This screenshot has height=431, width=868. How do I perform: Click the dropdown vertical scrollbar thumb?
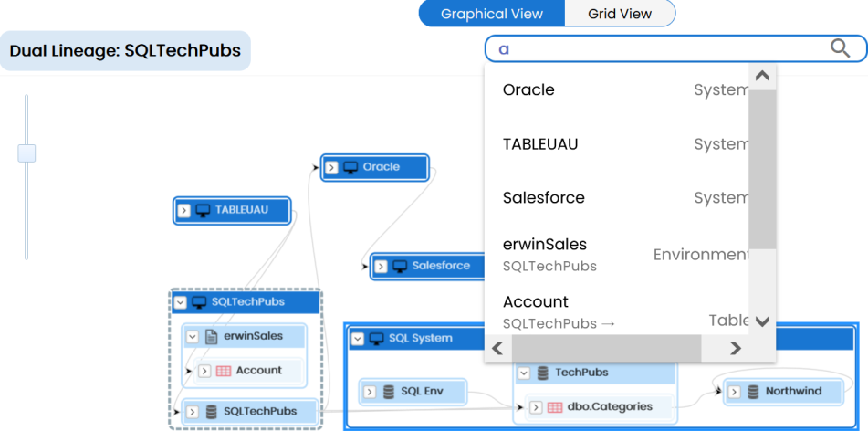(762, 170)
